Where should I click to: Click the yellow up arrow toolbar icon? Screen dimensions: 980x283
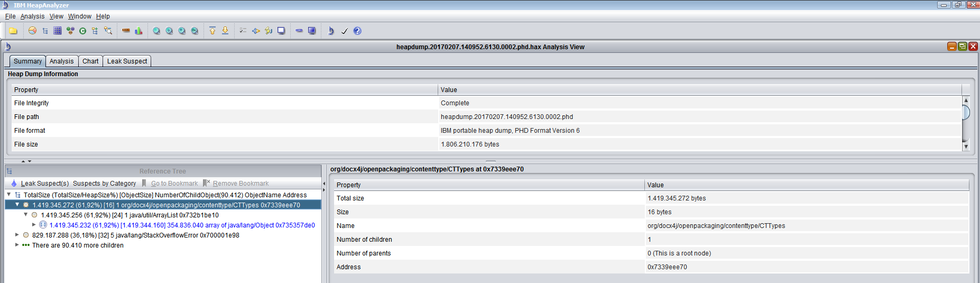click(x=212, y=31)
